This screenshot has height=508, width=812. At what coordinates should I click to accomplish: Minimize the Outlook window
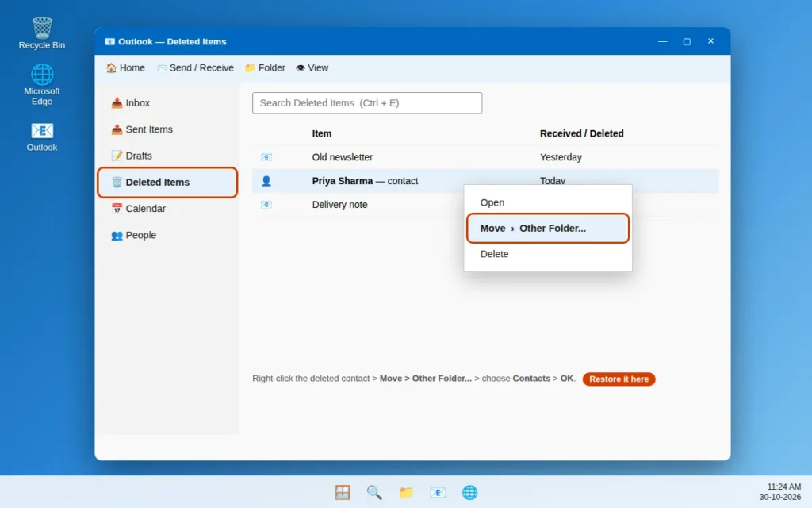pyautogui.click(x=662, y=41)
